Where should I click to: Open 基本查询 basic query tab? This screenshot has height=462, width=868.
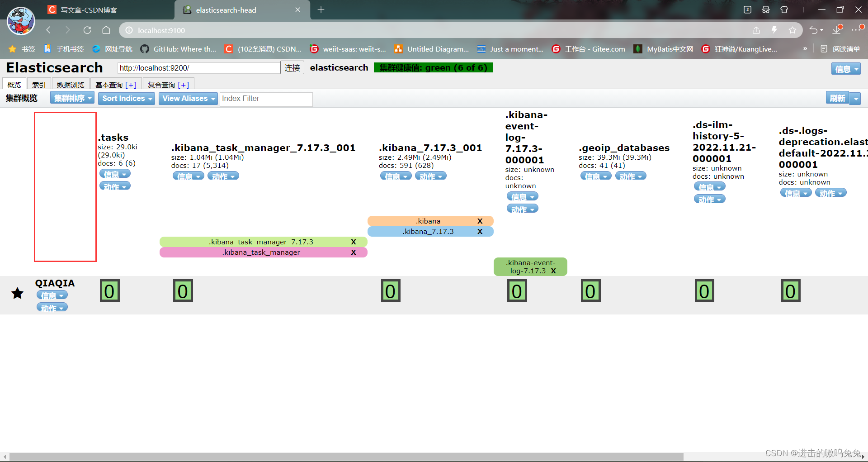(116, 84)
